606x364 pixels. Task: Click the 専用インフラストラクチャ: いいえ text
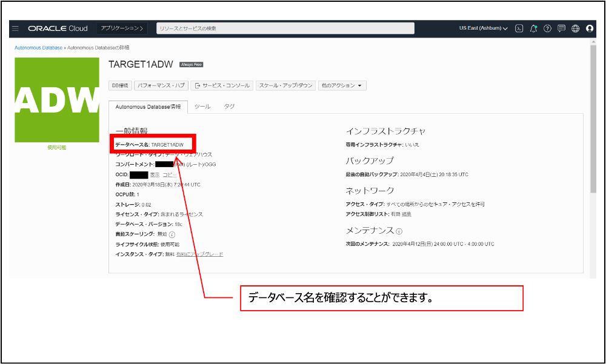(382, 145)
